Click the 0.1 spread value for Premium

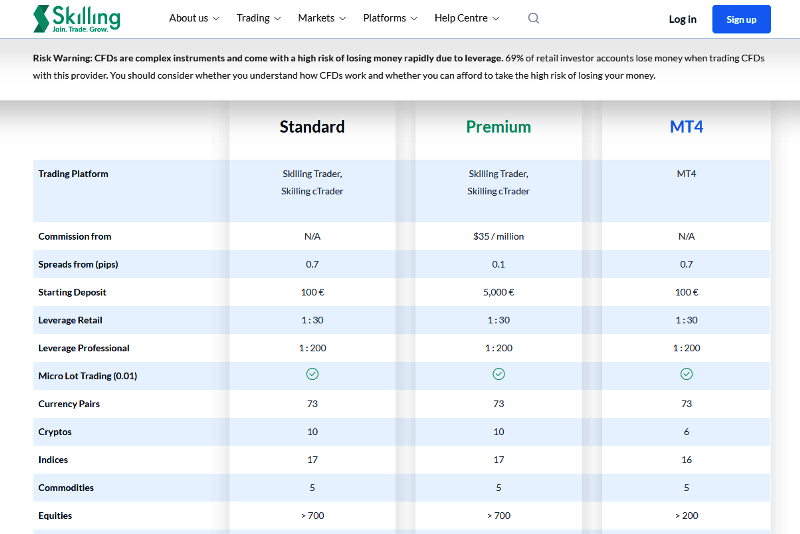[498, 265]
